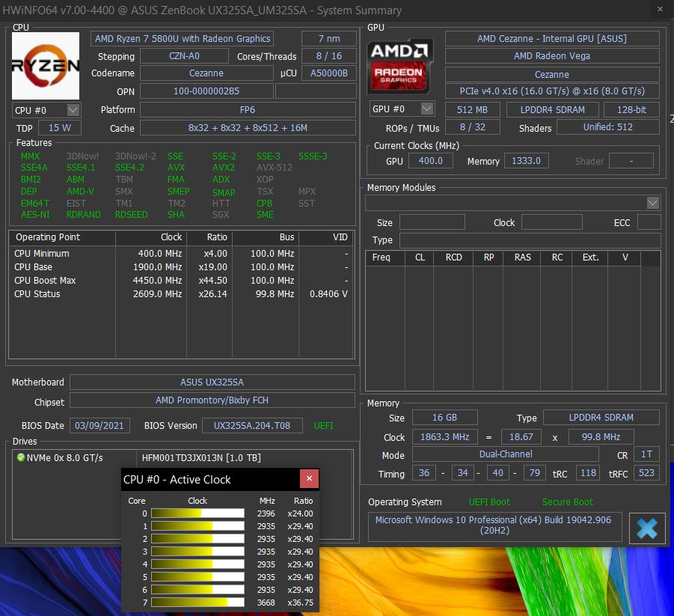Click the AMD Cezanne Internal GPU field
The height and width of the screenshot is (616, 674).
552,39
